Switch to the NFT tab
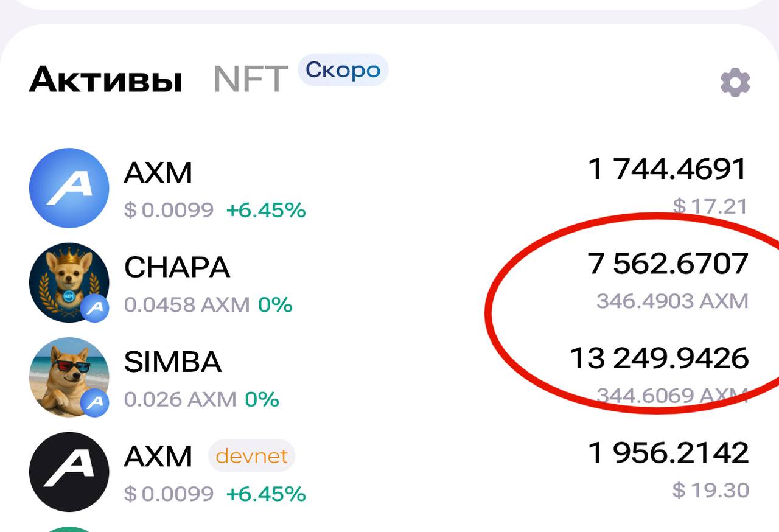 click(x=250, y=78)
